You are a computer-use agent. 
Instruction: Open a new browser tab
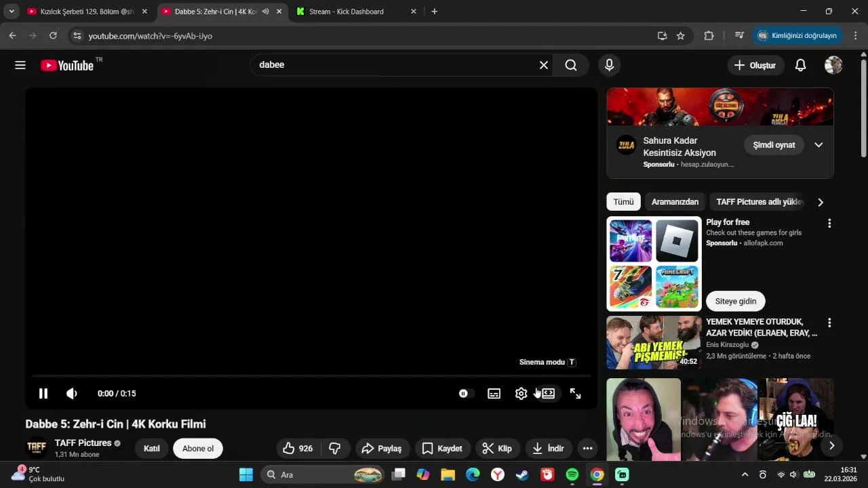pos(434,12)
